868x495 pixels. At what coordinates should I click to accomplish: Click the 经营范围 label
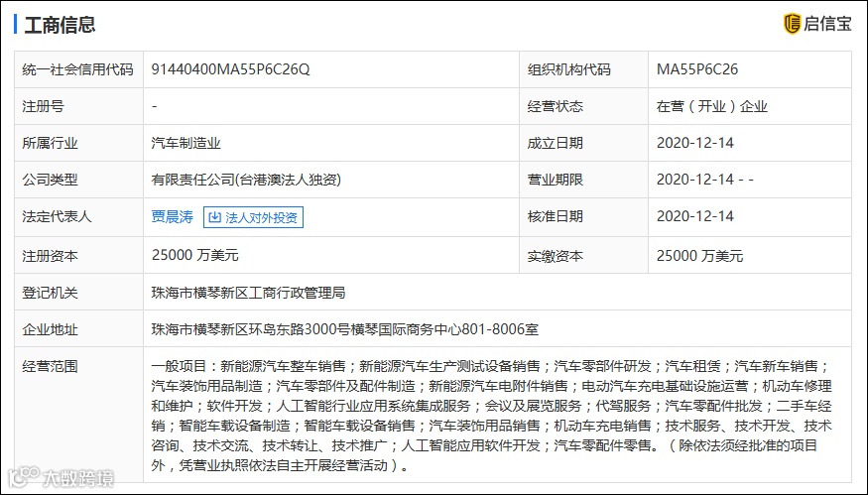[x=50, y=366]
